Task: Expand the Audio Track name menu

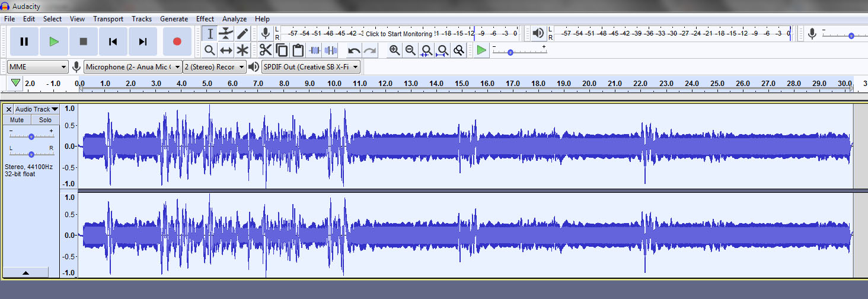Action: coord(37,109)
